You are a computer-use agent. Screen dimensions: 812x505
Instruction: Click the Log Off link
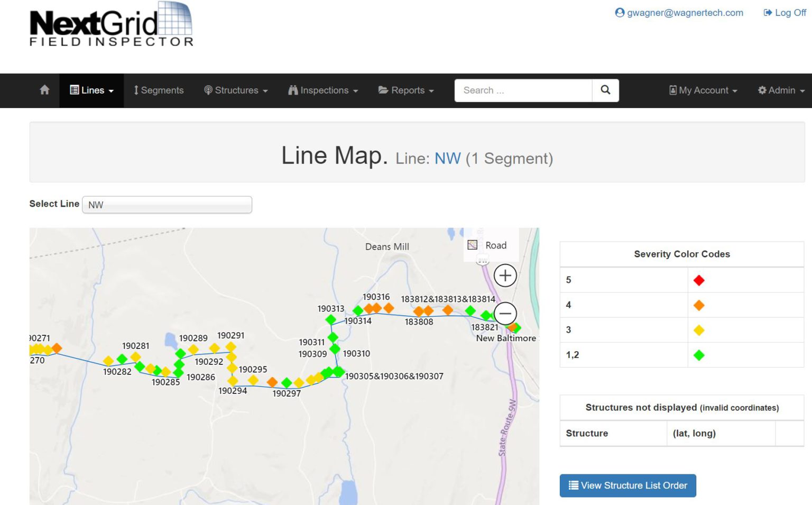click(785, 13)
